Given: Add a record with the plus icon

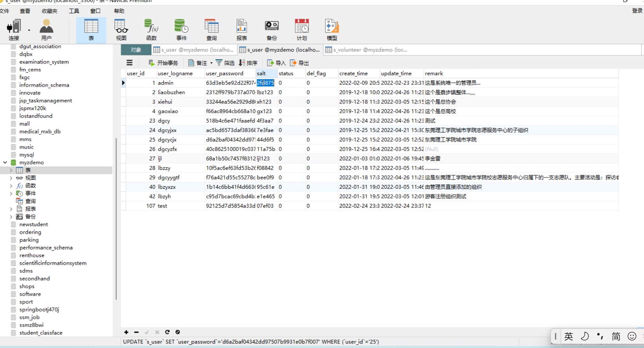Looking at the screenshot, I should click(x=126, y=332).
